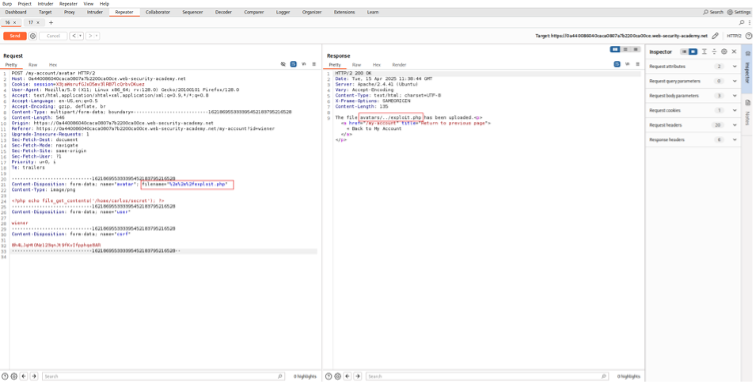Open help icon beside HTTP/2 label

pyautogui.click(x=749, y=36)
